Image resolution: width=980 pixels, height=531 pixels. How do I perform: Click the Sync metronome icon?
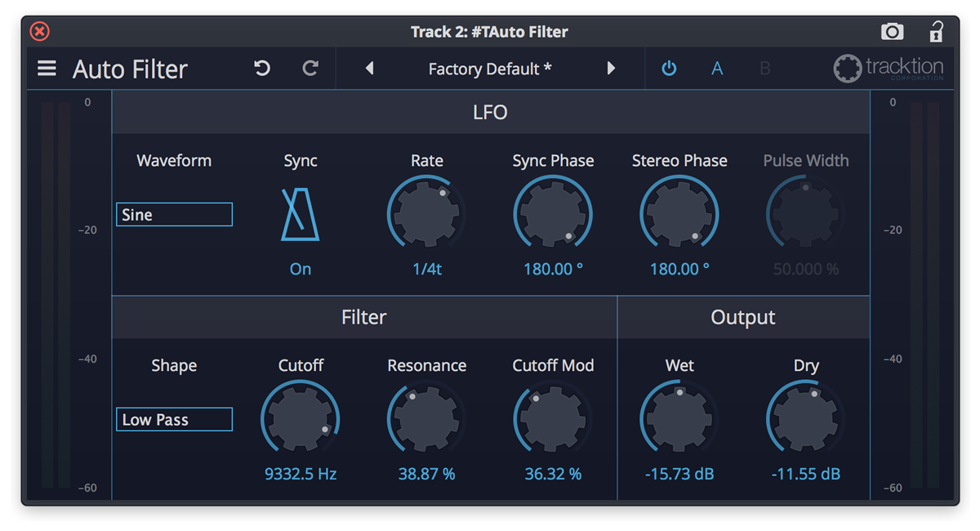coord(300,214)
